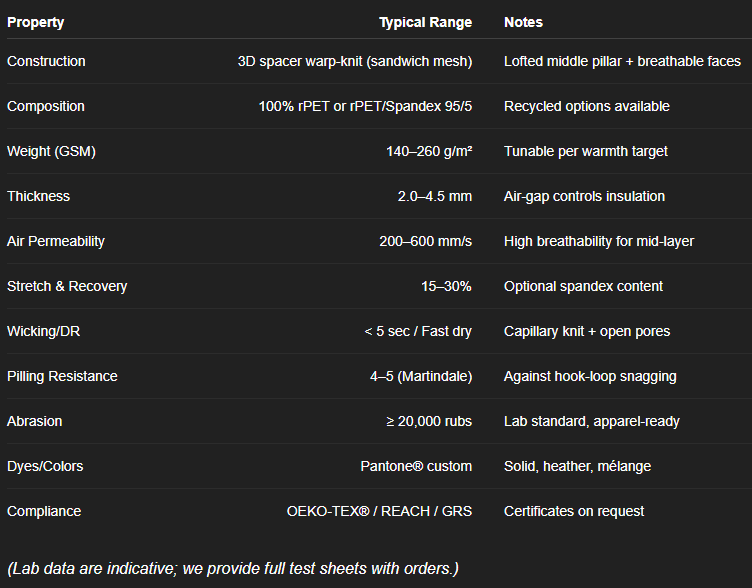Select the Construction row label
752x588 pixels.
(46, 61)
